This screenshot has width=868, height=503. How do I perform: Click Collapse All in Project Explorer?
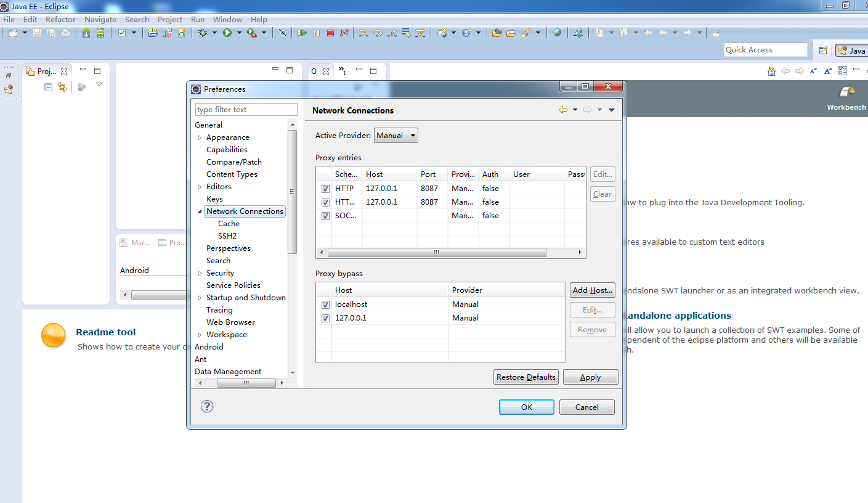pyautogui.click(x=49, y=88)
